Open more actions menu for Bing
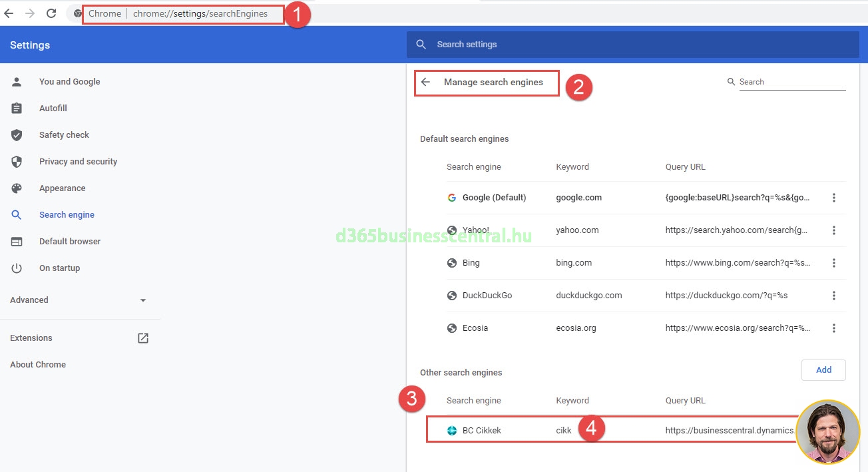The height and width of the screenshot is (472, 868). 833,263
